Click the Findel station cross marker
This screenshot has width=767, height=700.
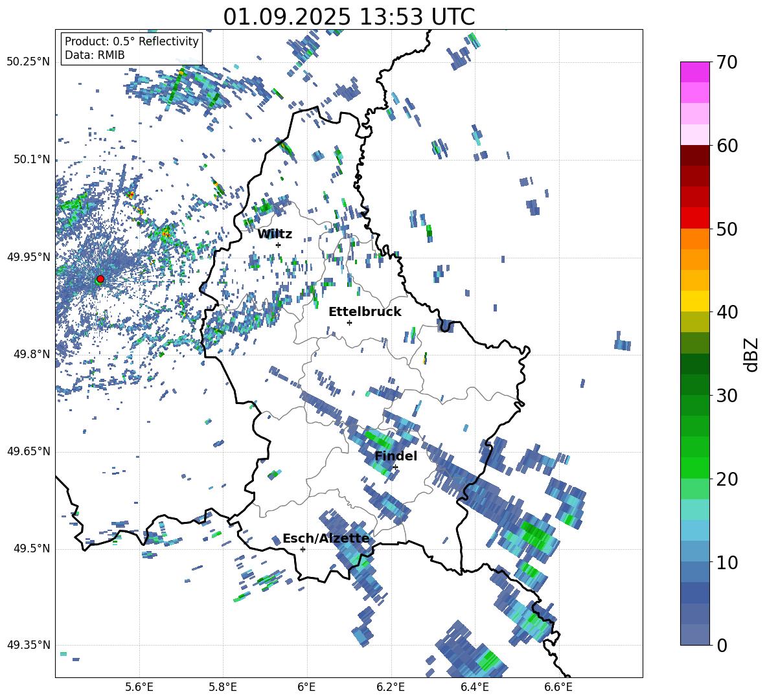tap(395, 468)
